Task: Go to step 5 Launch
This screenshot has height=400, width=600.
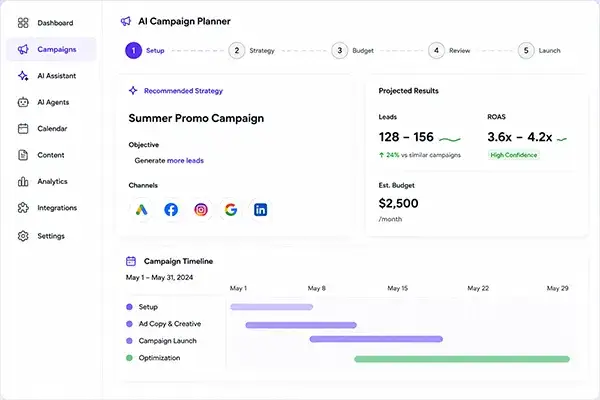Action: 526,51
